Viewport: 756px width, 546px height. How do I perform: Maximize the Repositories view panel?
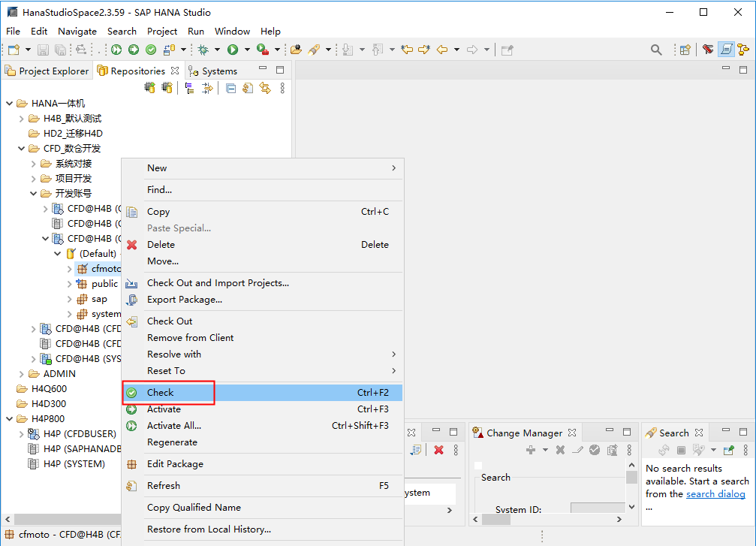(x=280, y=70)
